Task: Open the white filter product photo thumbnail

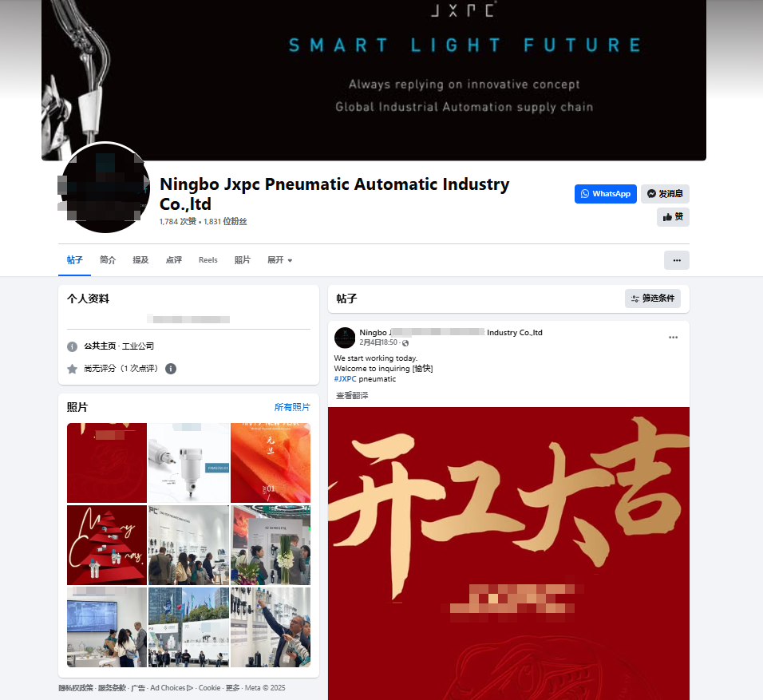Action: [x=188, y=462]
